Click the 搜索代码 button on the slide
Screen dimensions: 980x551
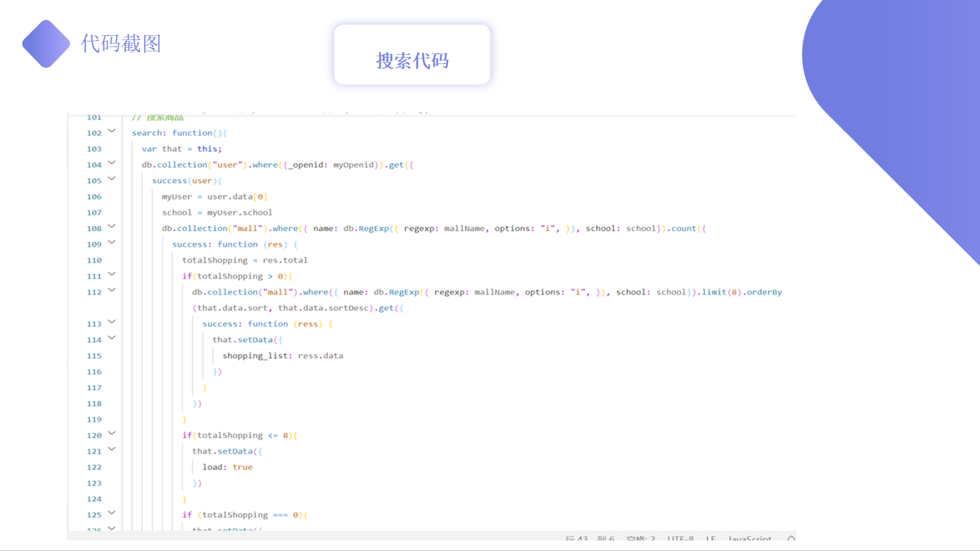(x=412, y=55)
